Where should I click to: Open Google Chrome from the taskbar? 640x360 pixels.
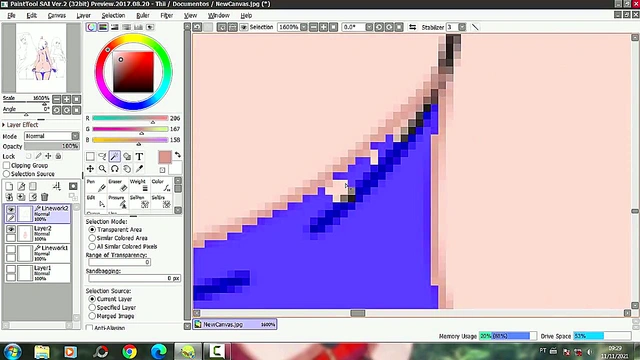130,351
